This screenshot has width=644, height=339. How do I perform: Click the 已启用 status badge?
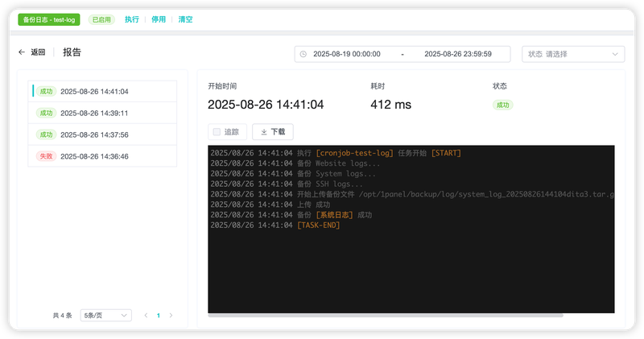click(101, 19)
